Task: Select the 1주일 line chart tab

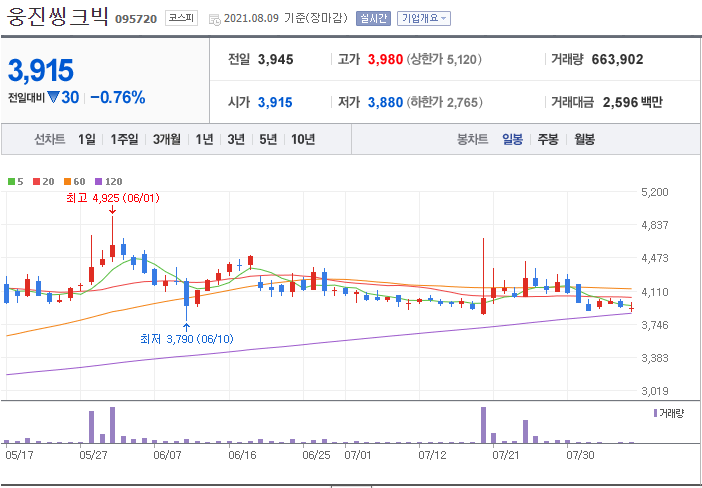Action: pyautogui.click(x=124, y=139)
